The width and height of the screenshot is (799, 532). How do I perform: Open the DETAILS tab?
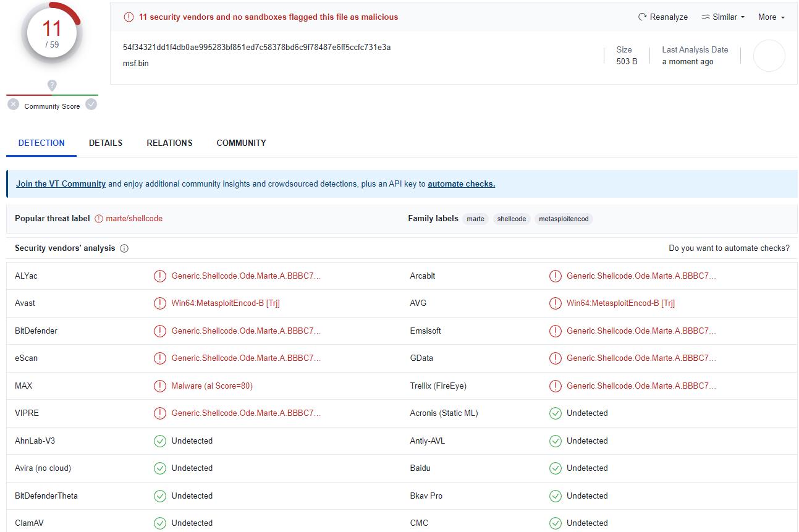pyautogui.click(x=106, y=143)
